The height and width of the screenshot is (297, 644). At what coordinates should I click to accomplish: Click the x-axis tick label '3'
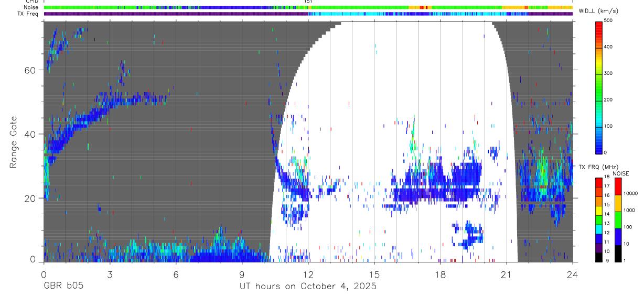(x=110, y=274)
